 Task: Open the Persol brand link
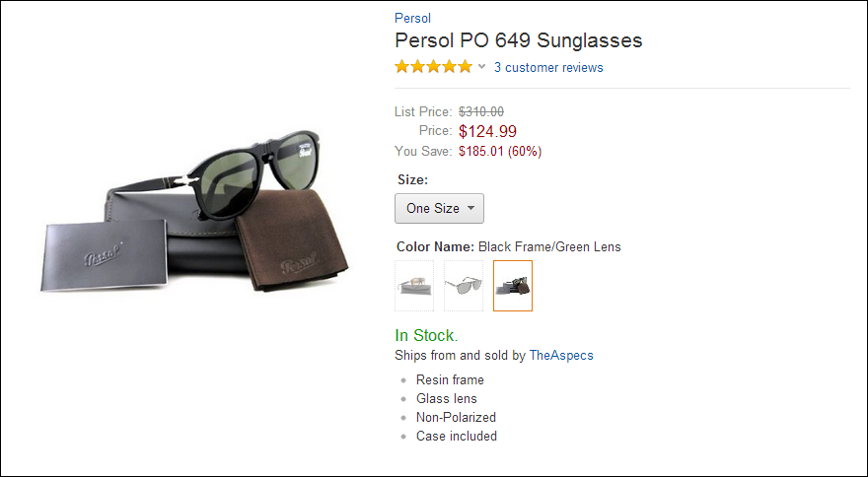pyautogui.click(x=412, y=18)
